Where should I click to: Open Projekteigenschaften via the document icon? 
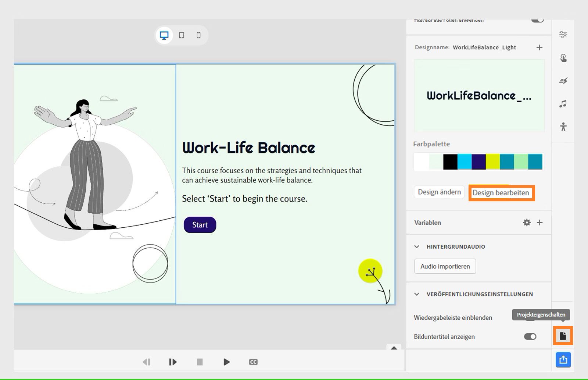click(563, 336)
